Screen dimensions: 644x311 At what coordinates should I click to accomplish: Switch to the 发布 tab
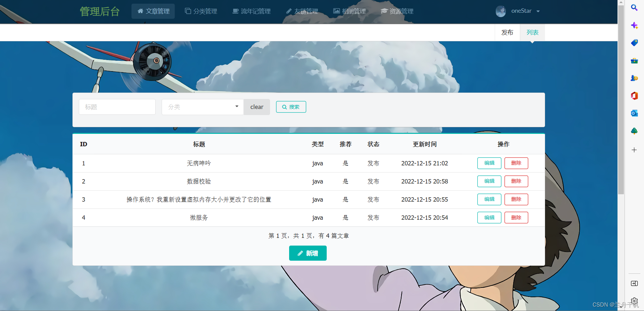click(507, 32)
